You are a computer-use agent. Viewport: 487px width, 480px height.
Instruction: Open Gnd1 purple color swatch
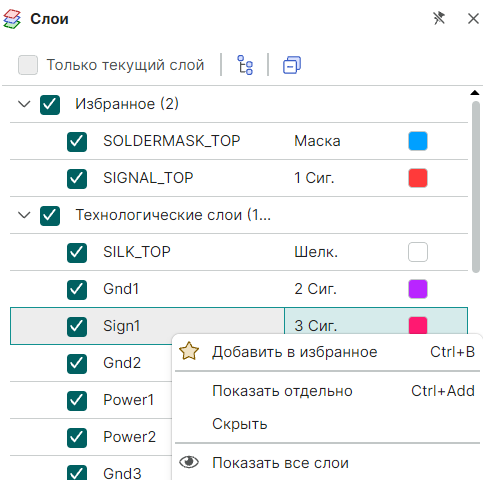[418, 289]
